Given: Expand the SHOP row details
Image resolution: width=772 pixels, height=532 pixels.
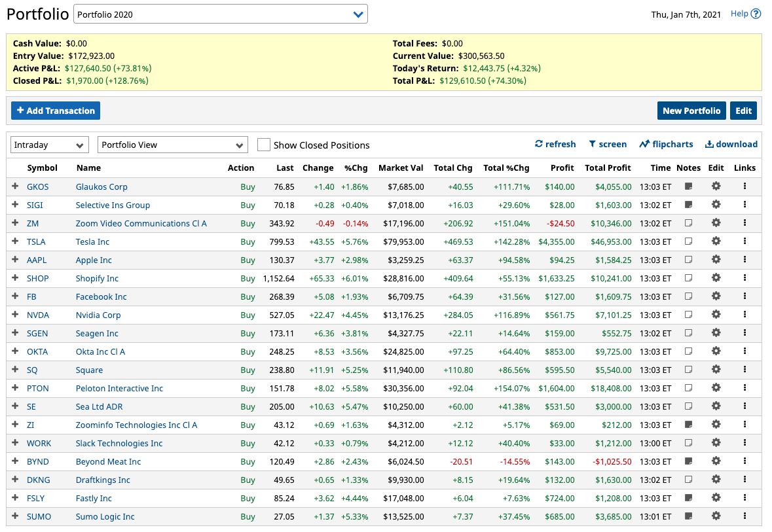Looking at the screenshot, I should [x=15, y=277].
